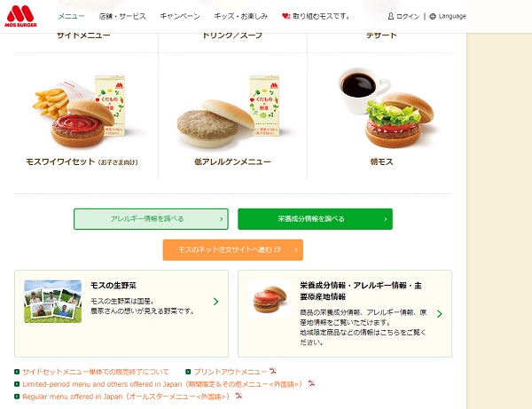Click the login person icon
The height and width of the screenshot is (409, 532).
pyautogui.click(x=391, y=16)
